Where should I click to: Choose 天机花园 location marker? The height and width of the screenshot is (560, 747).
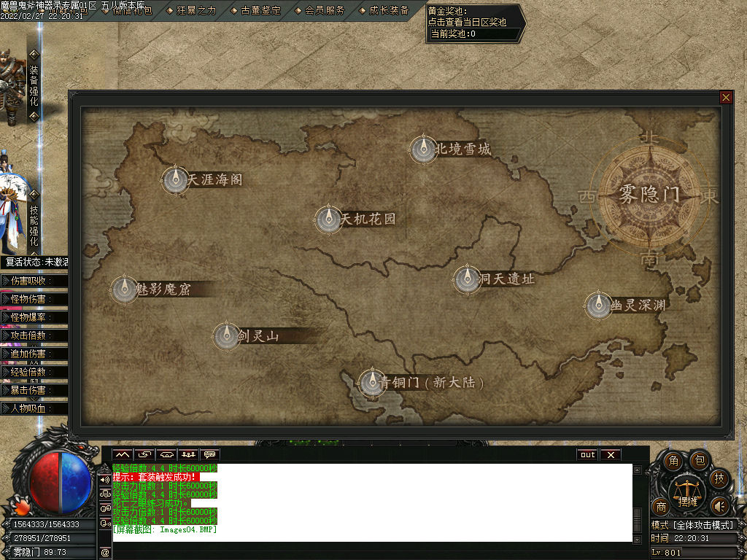pos(328,219)
